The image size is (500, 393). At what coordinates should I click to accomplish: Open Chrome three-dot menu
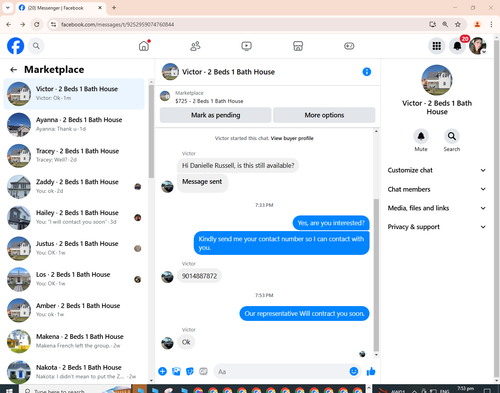[x=491, y=24]
